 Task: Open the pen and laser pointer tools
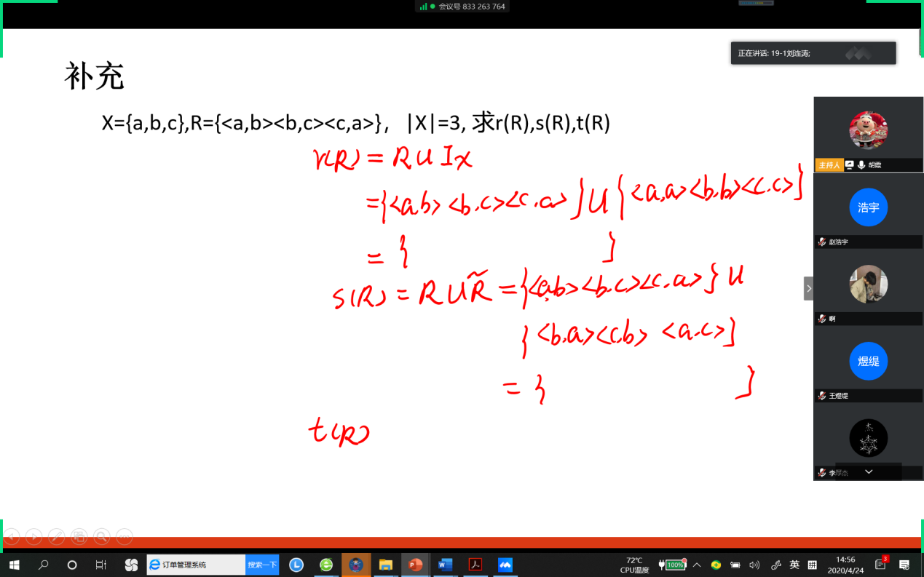56,537
